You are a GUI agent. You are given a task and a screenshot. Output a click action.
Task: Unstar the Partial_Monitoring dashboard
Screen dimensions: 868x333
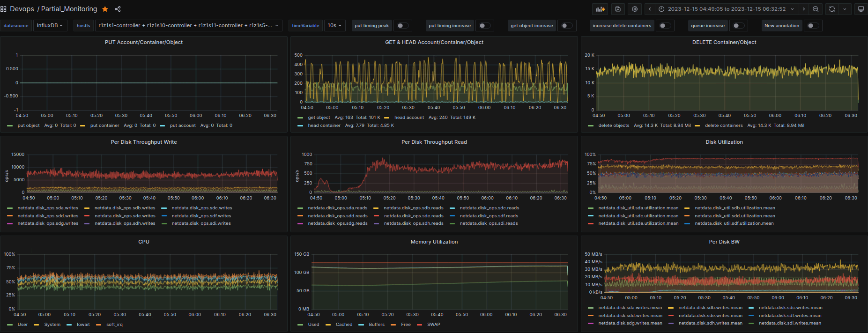[x=105, y=9]
